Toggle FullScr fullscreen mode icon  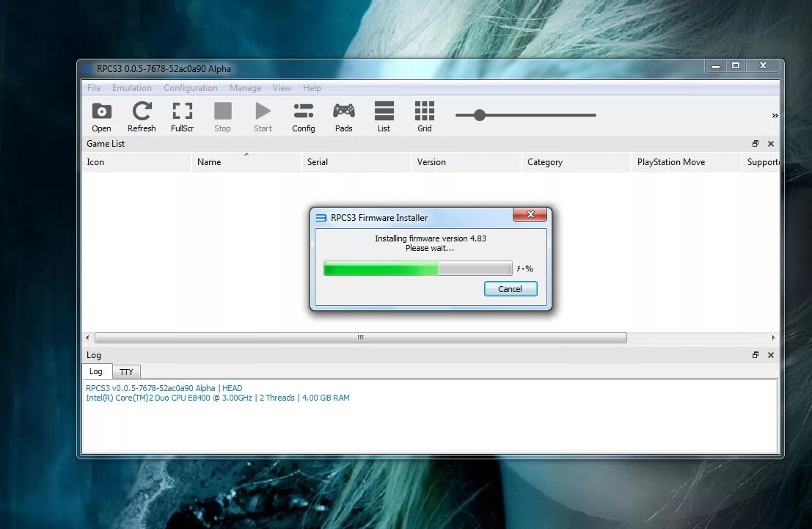pyautogui.click(x=183, y=117)
